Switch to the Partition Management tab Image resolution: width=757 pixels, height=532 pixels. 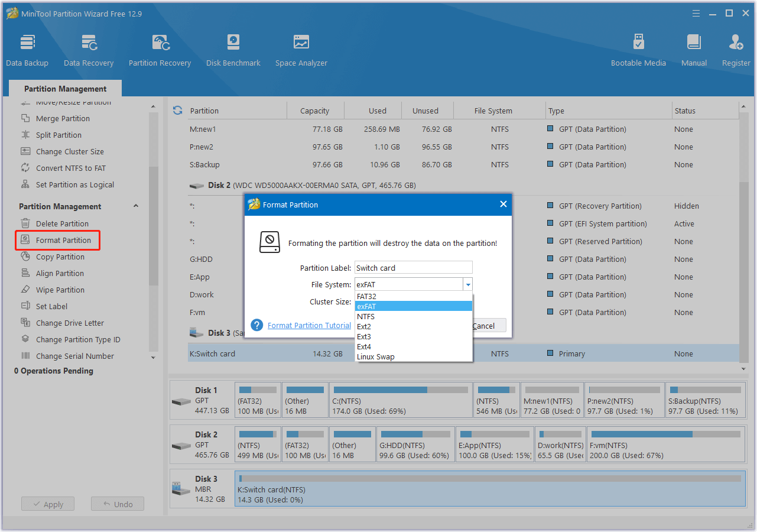point(65,88)
